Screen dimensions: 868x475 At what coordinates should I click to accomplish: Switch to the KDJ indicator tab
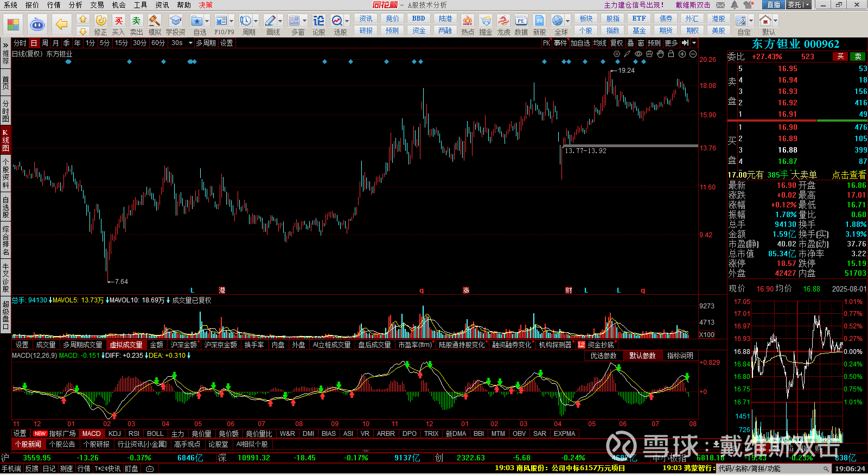114,433
